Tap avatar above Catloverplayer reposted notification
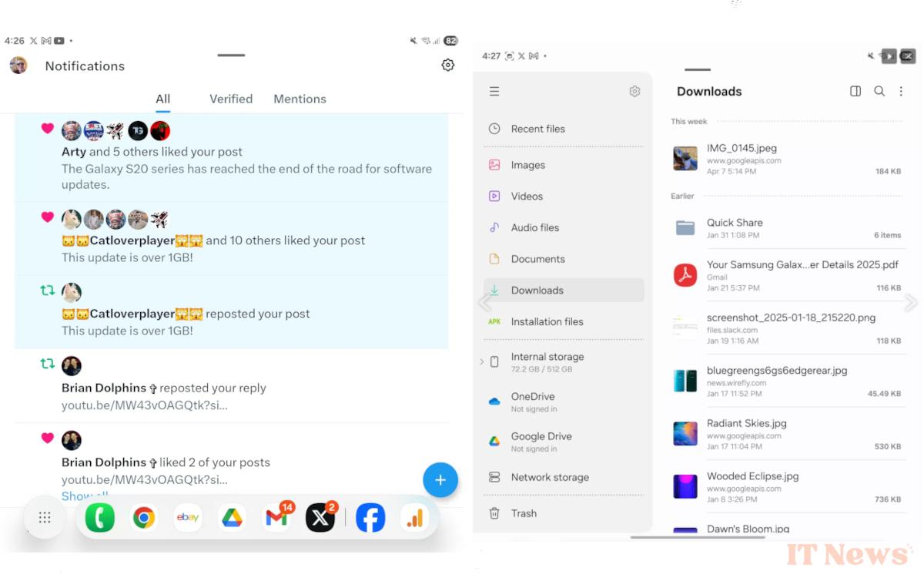Screen dimensions: 924x578 pyautogui.click(x=72, y=292)
